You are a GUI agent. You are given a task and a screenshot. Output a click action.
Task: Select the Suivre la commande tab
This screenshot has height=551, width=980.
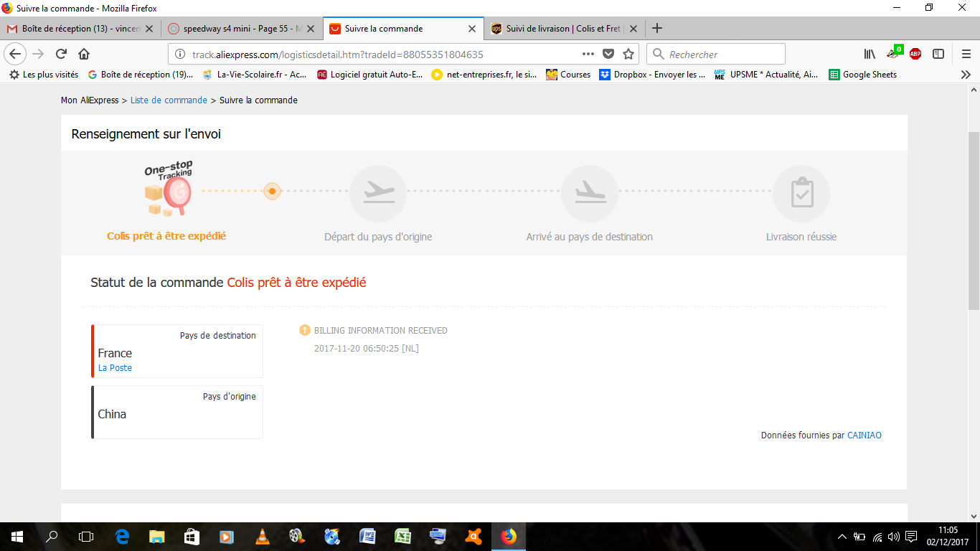[x=402, y=29]
